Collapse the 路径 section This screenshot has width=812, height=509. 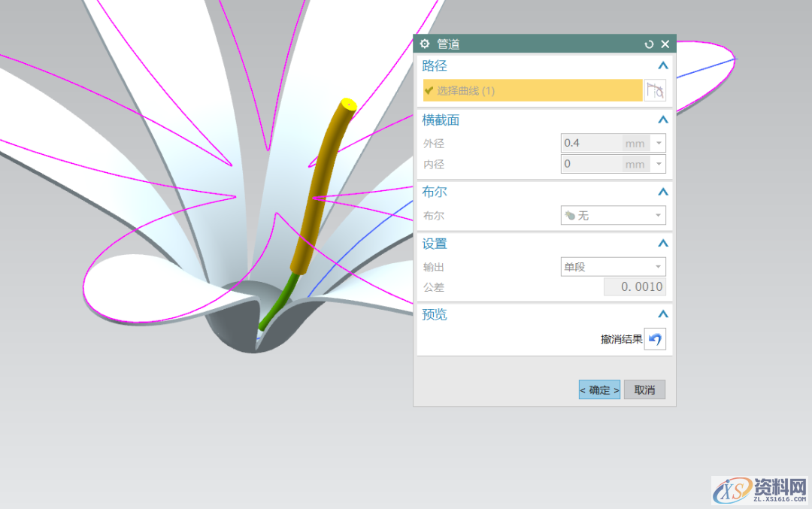pyautogui.click(x=662, y=66)
